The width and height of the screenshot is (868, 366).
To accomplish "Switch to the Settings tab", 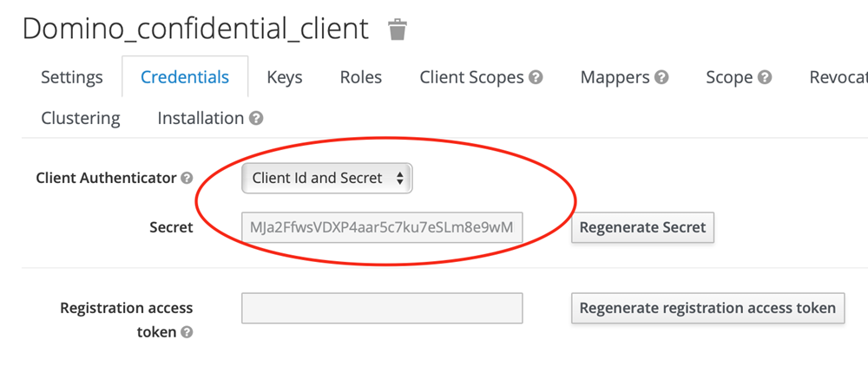I will click(72, 77).
